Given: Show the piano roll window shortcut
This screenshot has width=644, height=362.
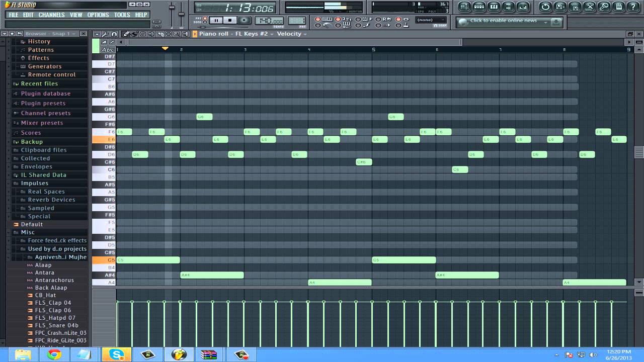Looking at the screenshot, I should coord(494,7).
